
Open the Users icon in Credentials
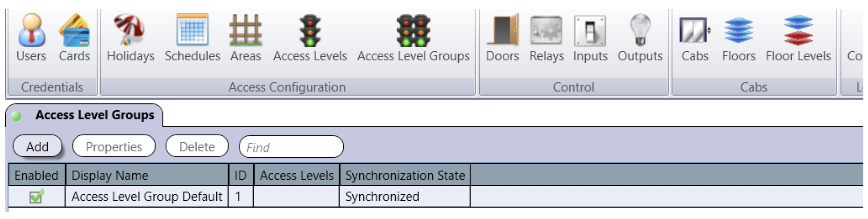click(x=31, y=31)
